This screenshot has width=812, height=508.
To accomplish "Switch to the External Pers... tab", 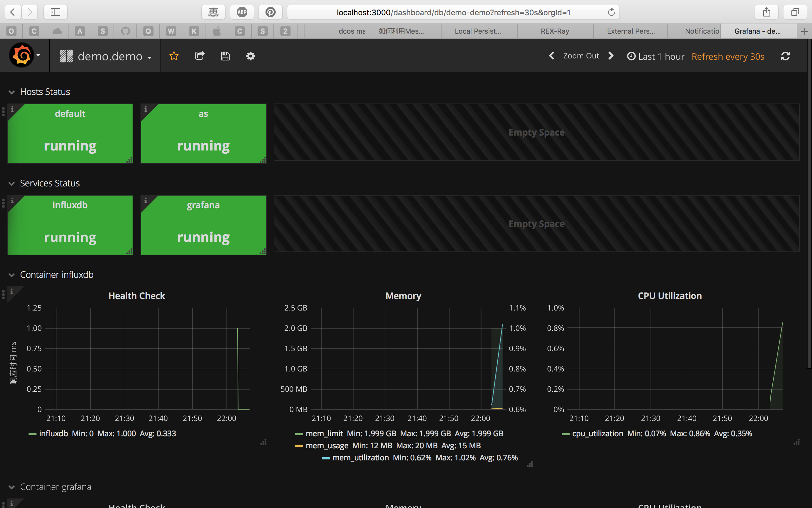I will [x=631, y=31].
